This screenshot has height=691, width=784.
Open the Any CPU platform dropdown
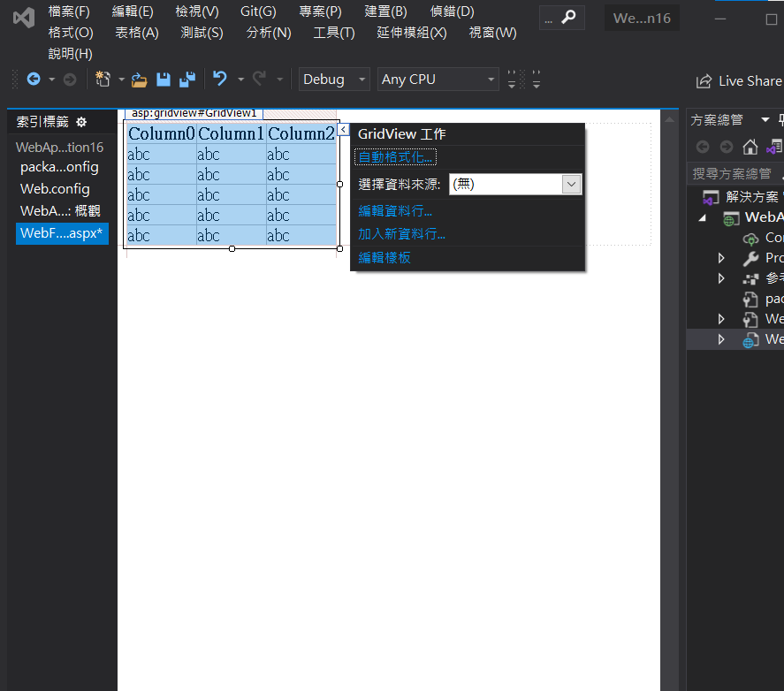click(x=438, y=79)
